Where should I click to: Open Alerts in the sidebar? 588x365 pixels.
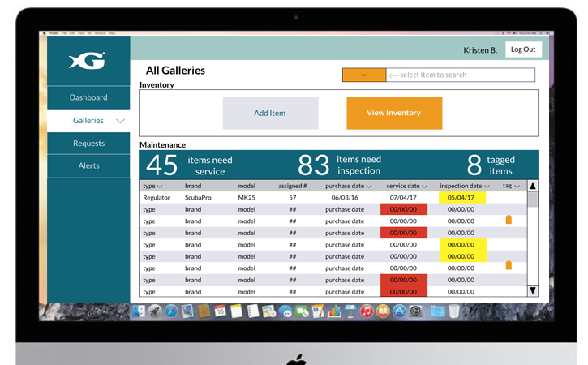pos(89,165)
